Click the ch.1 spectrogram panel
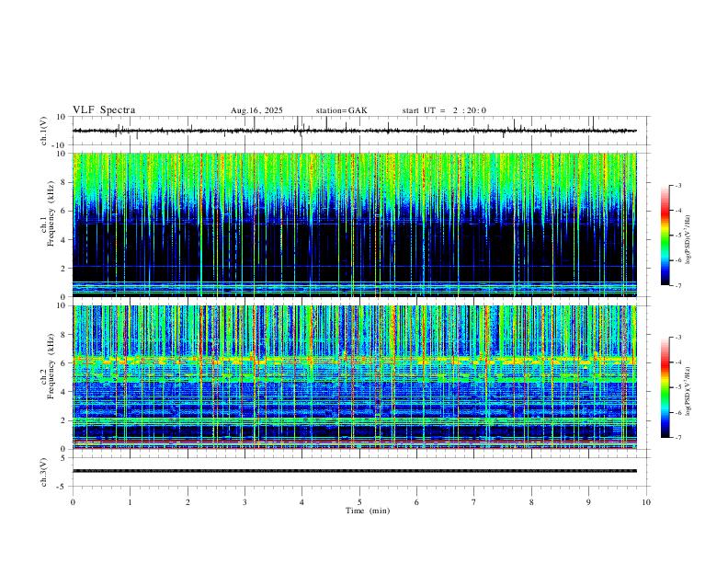This screenshot has width=728, height=563. tap(354, 224)
